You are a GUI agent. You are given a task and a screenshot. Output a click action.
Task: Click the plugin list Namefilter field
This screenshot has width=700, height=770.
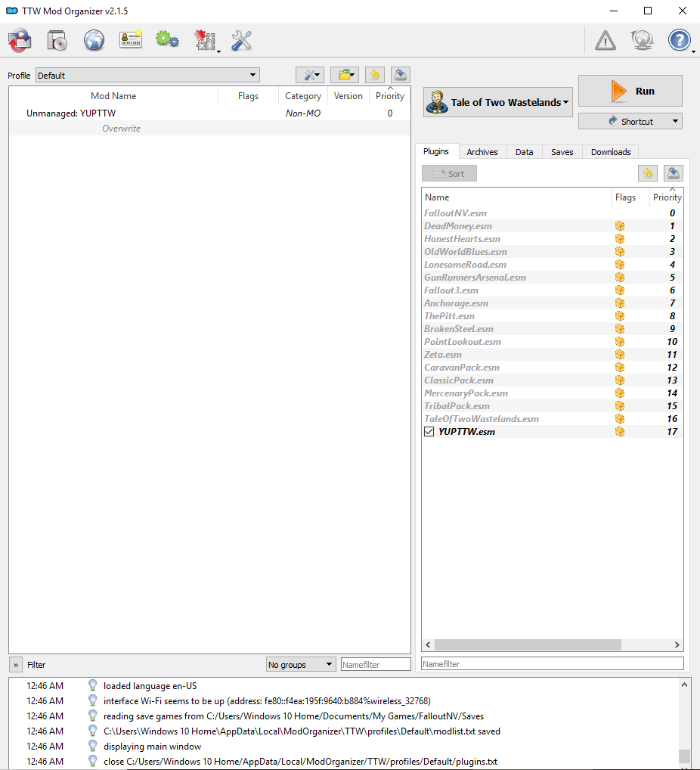pos(553,664)
